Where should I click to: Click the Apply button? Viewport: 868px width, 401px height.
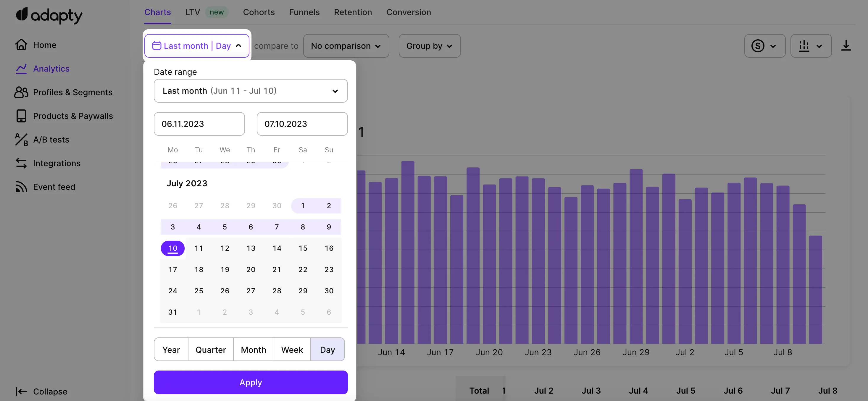[250, 382]
